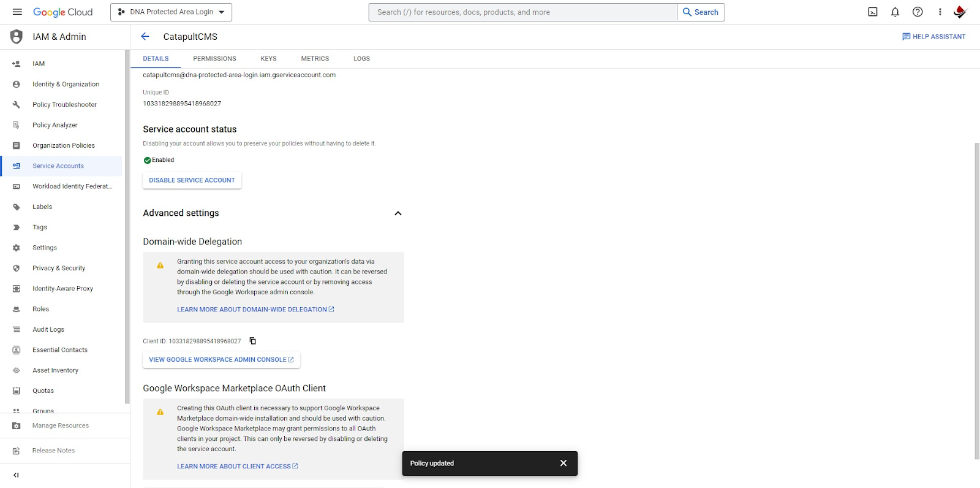Click the Service account status heading

pos(190,129)
